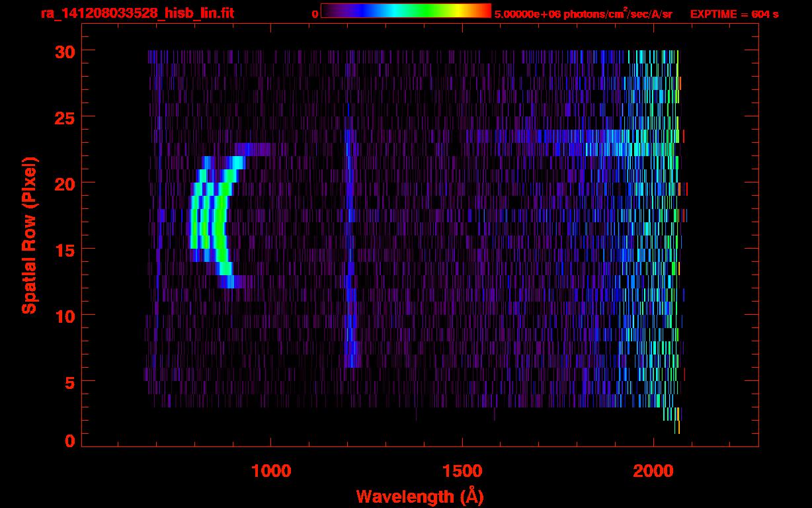This screenshot has width=812, height=508.
Task: Click the bright green curved emission arcs
Action: pyautogui.click(x=217, y=222)
